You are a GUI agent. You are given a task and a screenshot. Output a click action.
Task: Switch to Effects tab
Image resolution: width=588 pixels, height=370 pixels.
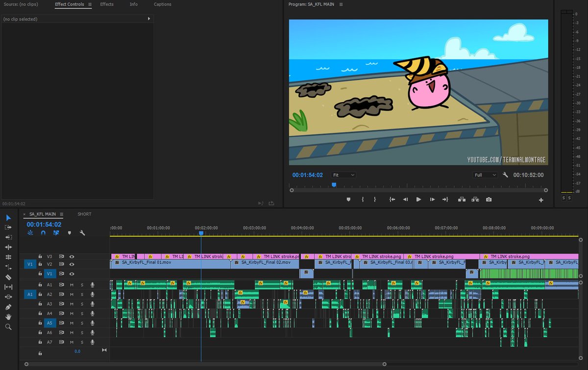click(107, 4)
